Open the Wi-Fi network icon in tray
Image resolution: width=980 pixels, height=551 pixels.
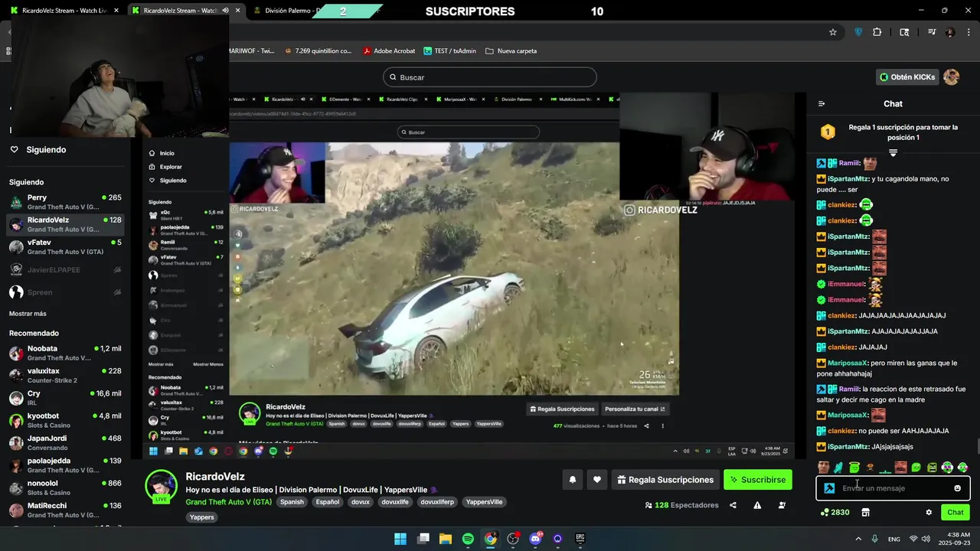point(913,539)
